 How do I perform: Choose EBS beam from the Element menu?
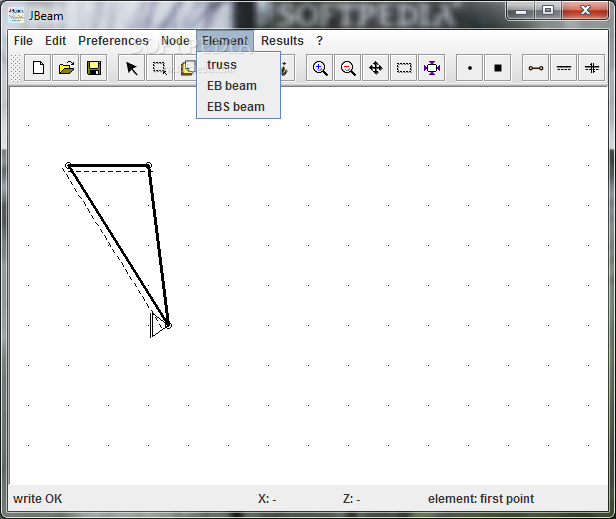[x=238, y=106]
